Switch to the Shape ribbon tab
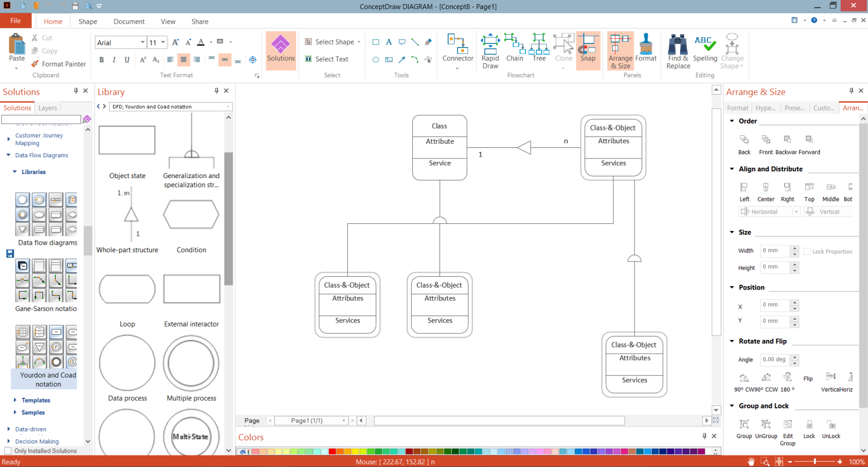Viewport: 868px width, 467px height. [x=88, y=21]
